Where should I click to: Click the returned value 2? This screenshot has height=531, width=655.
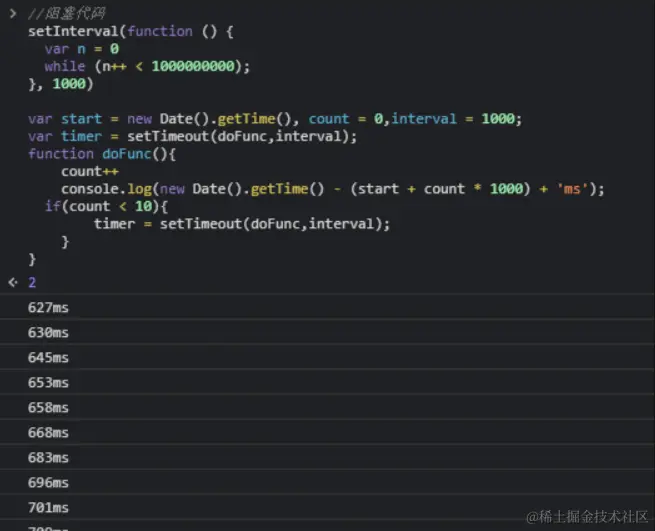(x=32, y=282)
